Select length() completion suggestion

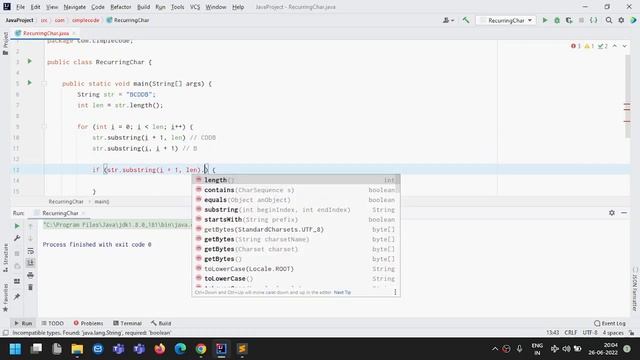[x=296, y=180]
